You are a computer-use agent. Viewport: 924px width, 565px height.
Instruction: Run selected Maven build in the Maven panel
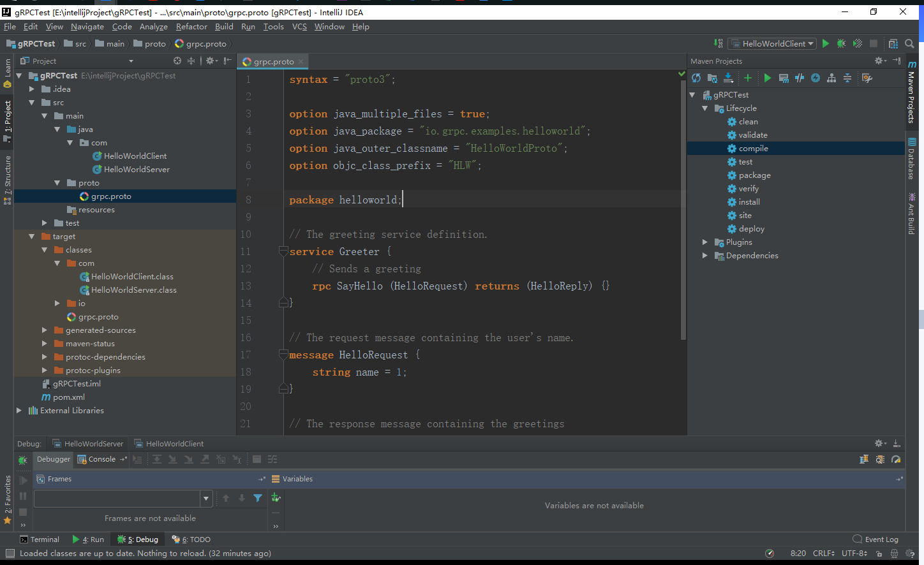[768, 78]
